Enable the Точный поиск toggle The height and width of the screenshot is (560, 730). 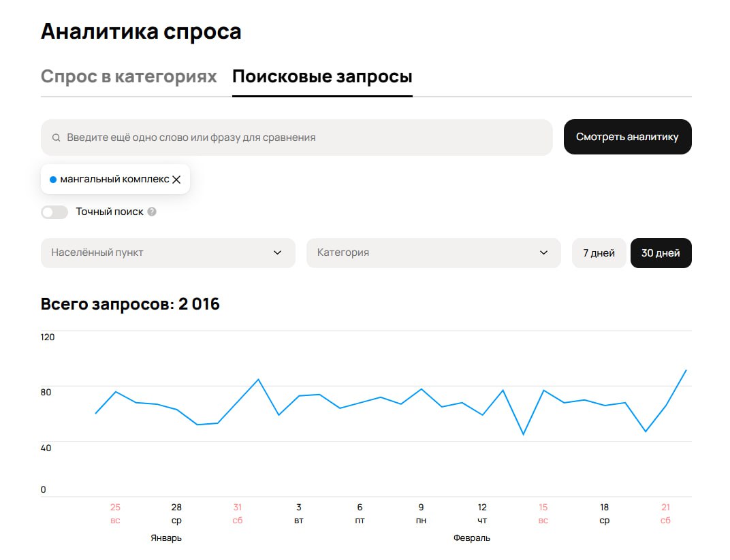pos(54,212)
